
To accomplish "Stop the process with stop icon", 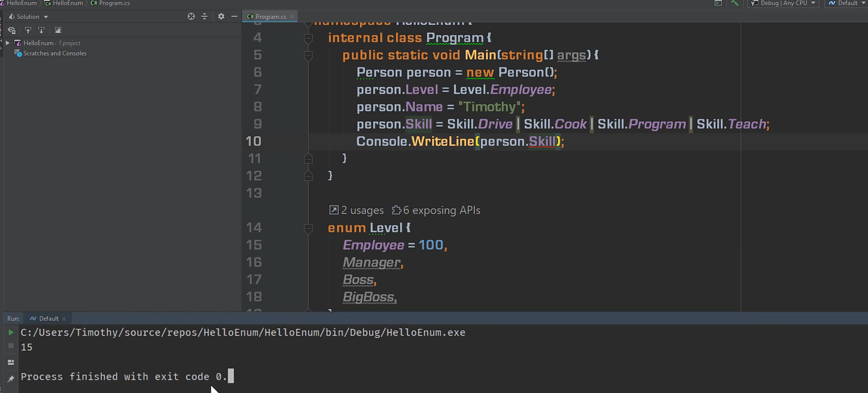I will tap(11, 346).
